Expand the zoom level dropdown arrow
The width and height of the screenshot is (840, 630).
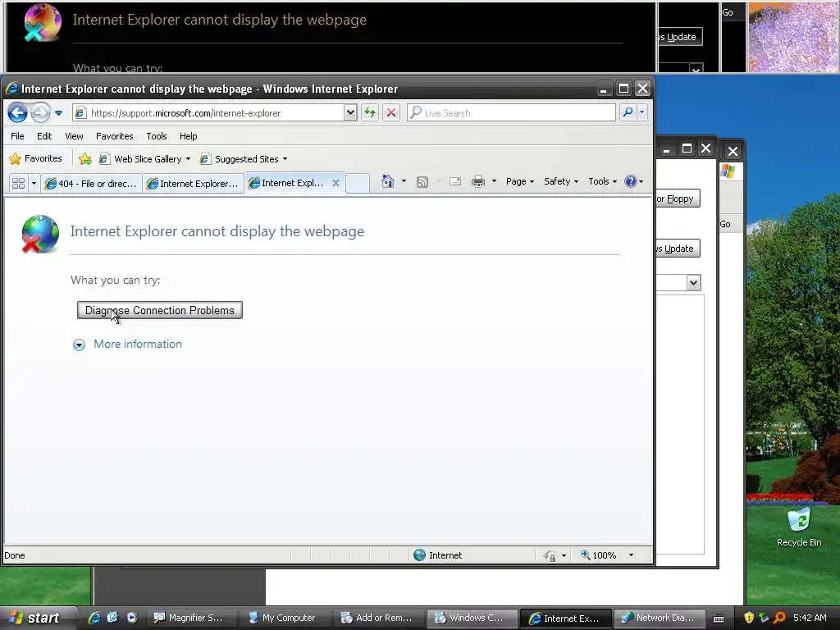pyautogui.click(x=631, y=555)
